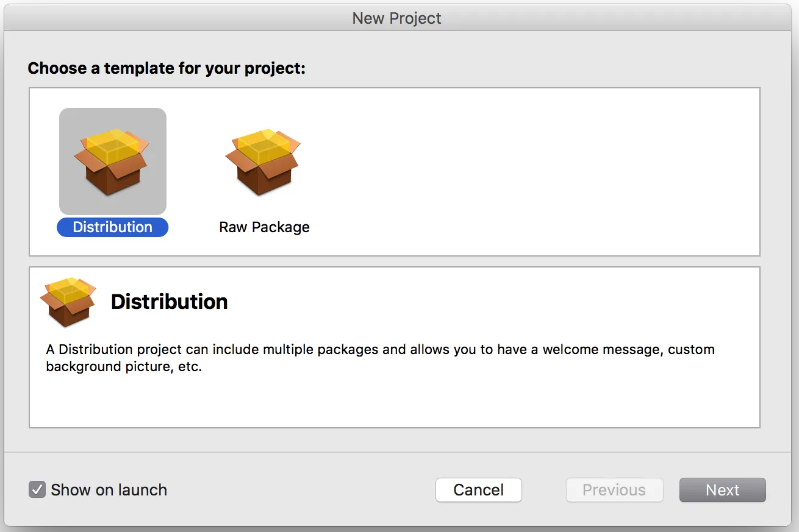The height and width of the screenshot is (532, 799).
Task: Select the Distribution template icon
Action: (112, 161)
